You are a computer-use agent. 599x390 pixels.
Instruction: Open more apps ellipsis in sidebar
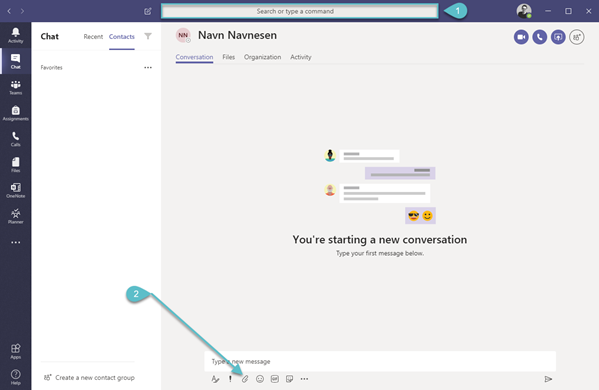pos(15,242)
